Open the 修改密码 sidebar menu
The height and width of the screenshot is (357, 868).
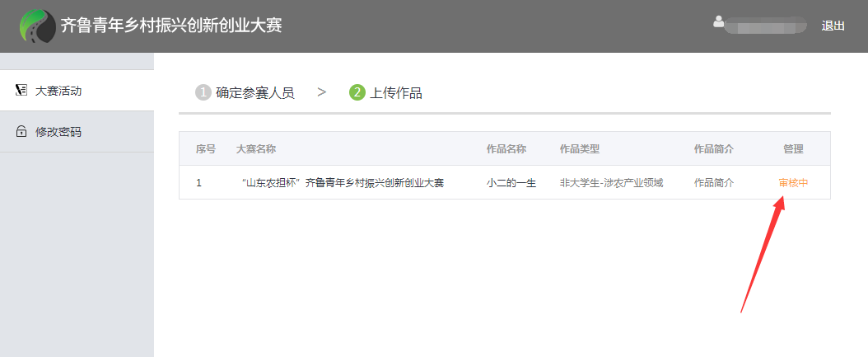tap(58, 132)
